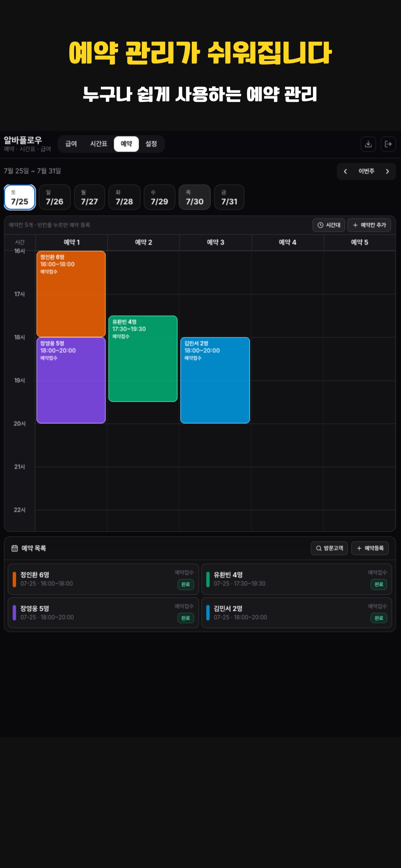Click the calendar icon beside 예약 목록
The width and height of the screenshot is (401, 868).
[14, 548]
